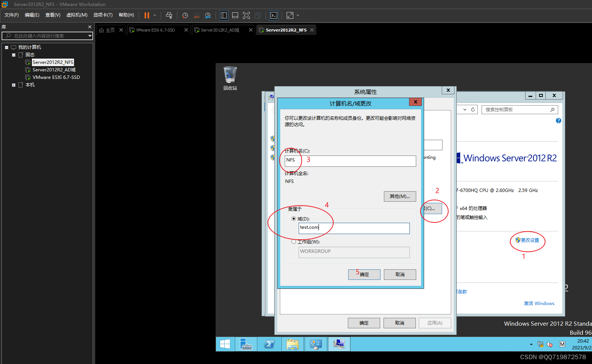Open the library search dropdown arrow
Screen dimensions: 592x364
[x=90, y=36]
